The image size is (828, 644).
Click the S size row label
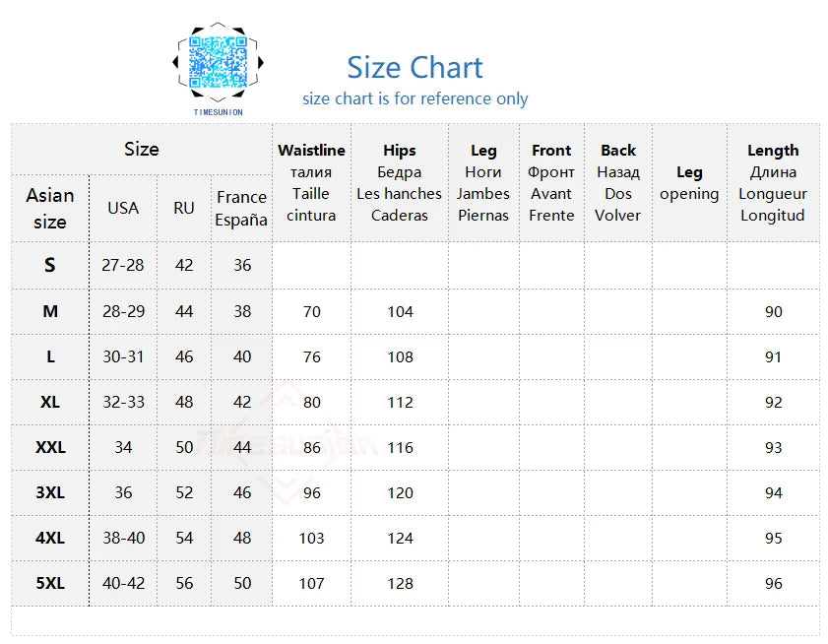50,265
